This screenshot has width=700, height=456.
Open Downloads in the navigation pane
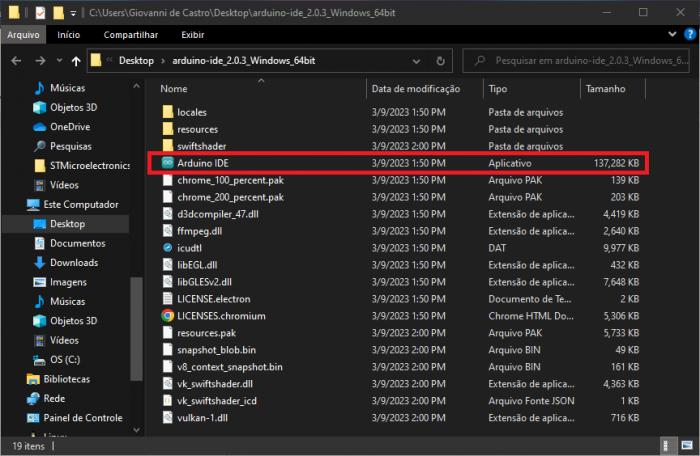[74, 263]
